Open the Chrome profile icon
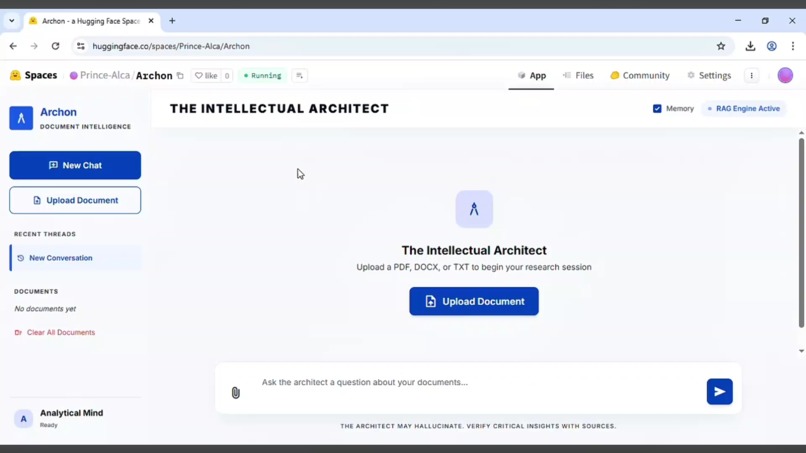The height and width of the screenshot is (453, 806). coord(772,46)
